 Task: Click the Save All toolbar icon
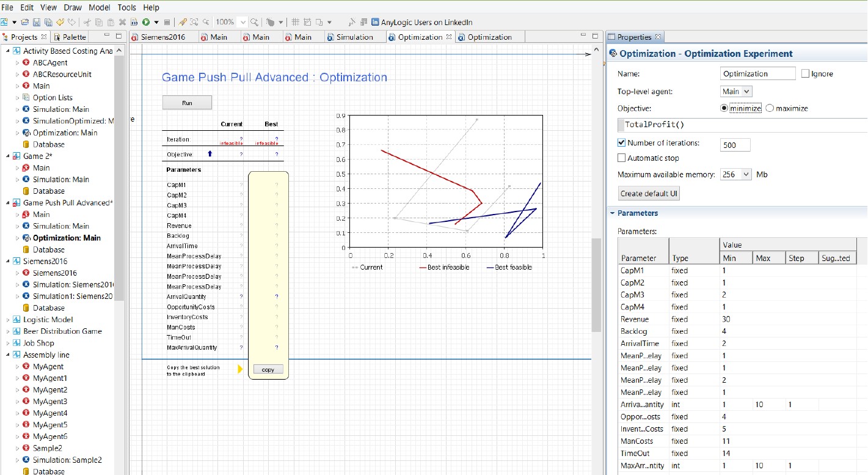pos(48,22)
